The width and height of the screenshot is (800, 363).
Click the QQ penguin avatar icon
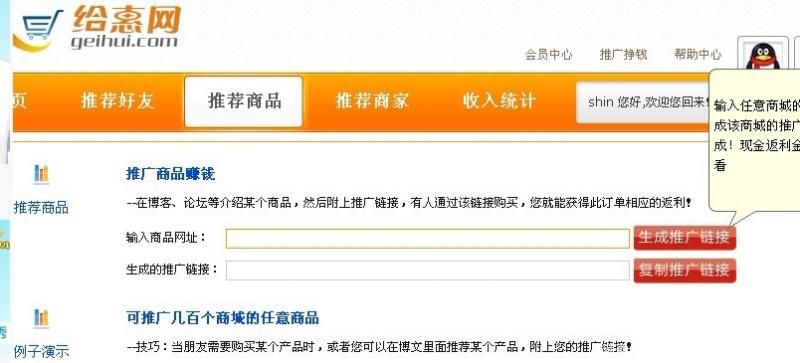click(x=763, y=55)
